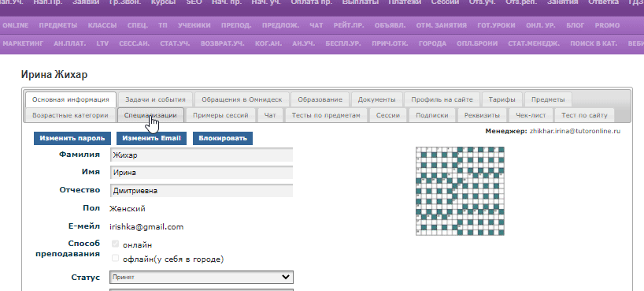Open the crossword image thumbnail
This screenshot has height=291, width=644.
coord(460,191)
